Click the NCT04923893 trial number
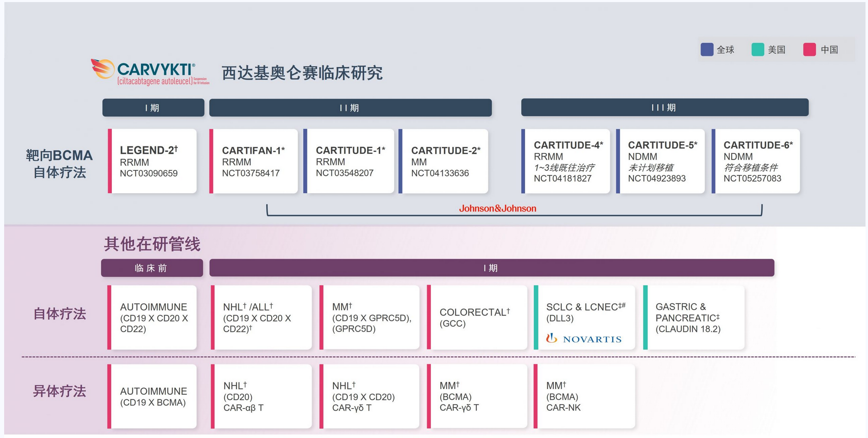Image resolution: width=868 pixels, height=438 pixels. coord(657,178)
